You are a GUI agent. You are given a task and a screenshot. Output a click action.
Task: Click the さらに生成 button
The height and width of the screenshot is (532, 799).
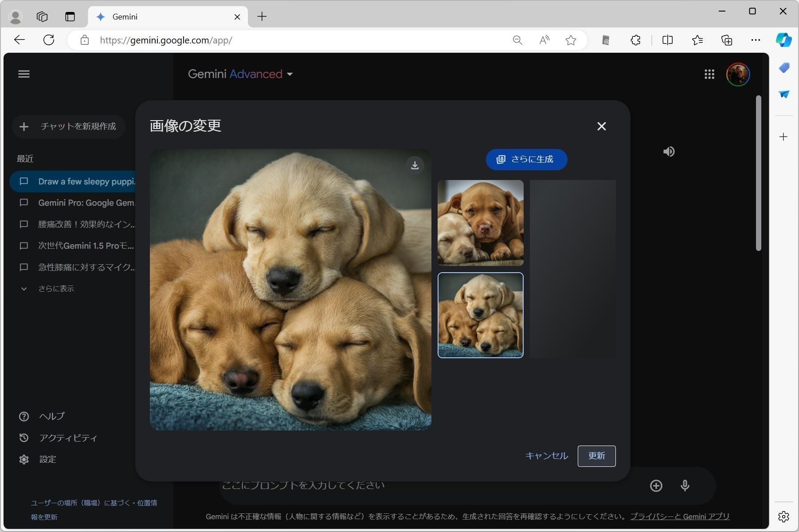pos(526,160)
